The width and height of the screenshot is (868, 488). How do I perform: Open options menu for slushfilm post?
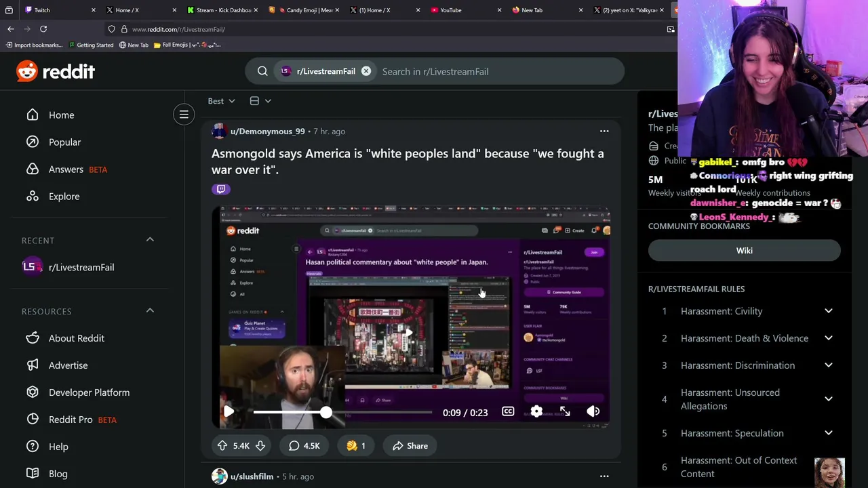[x=604, y=476]
